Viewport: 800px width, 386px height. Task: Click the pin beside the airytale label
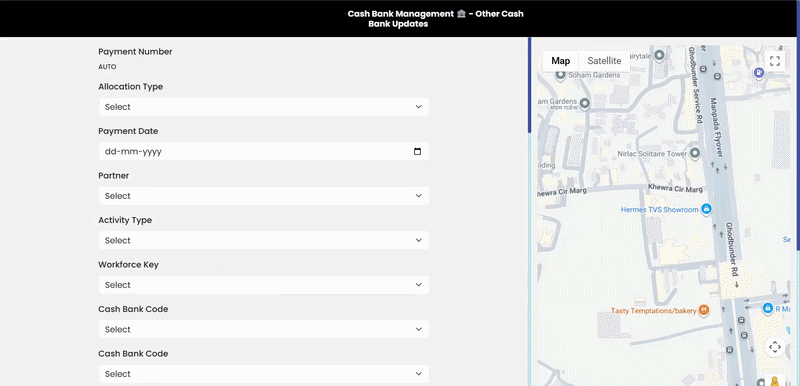tap(659, 55)
